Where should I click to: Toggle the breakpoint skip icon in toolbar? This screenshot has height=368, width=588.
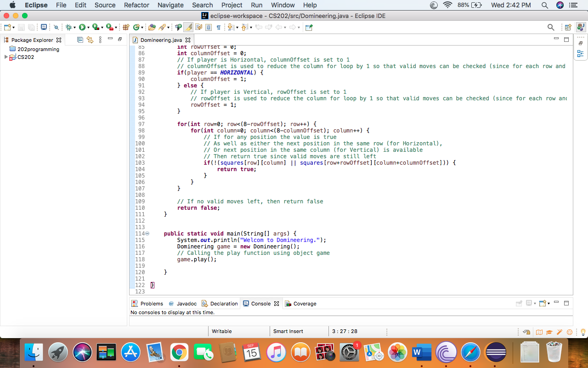pyautogui.click(x=56, y=28)
